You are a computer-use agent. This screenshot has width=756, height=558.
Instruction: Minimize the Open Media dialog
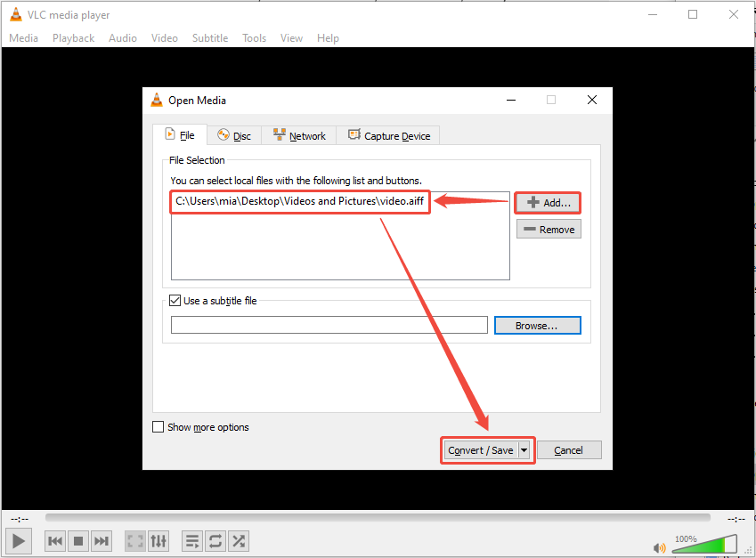(x=511, y=100)
